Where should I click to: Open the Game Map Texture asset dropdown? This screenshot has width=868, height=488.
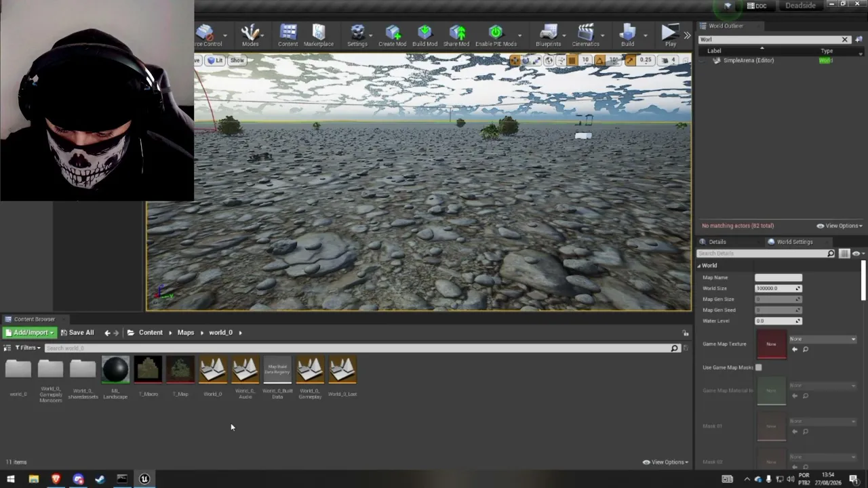[823, 339]
